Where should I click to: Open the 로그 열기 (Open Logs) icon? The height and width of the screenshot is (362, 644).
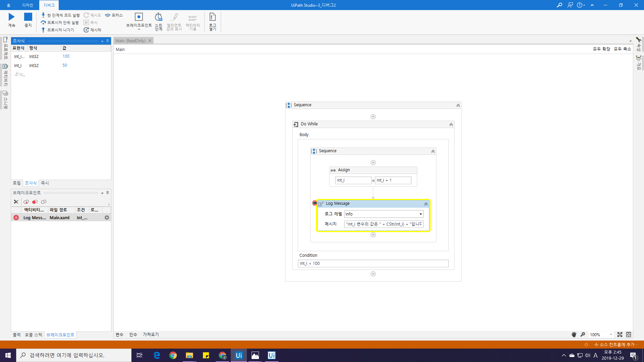coord(212,21)
